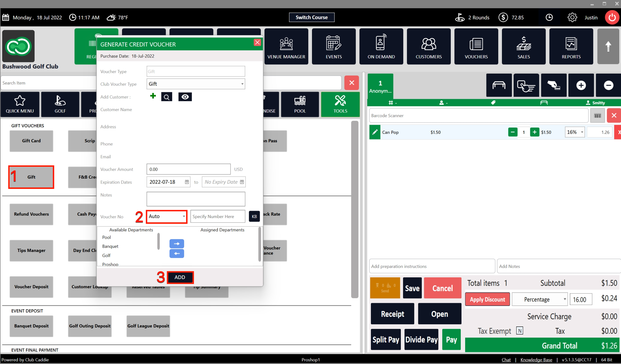Click the customer search magnifier icon
621x364 pixels.
(x=167, y=97)
